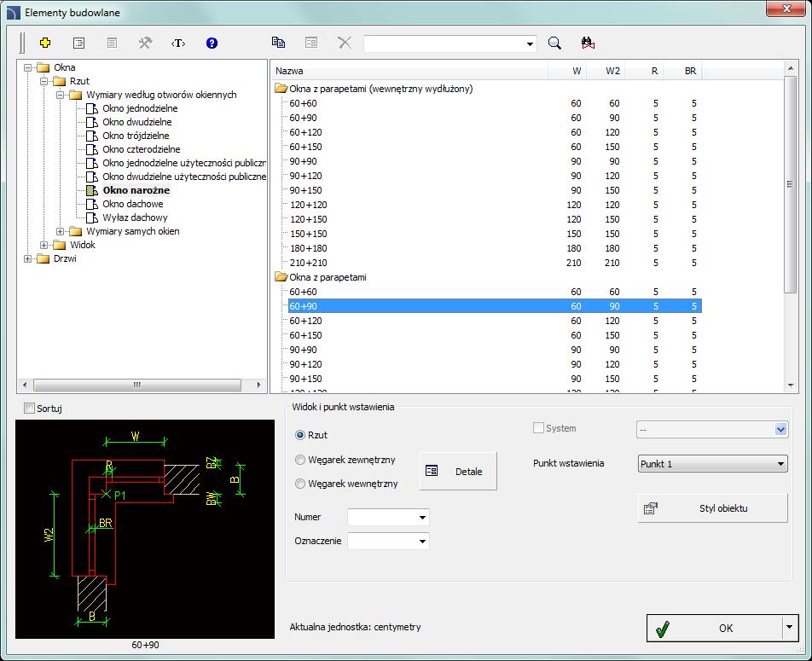The width and height of the screenshot is (812, 661).
Task: Click the binoculars find icon
Action: [588, 43]
